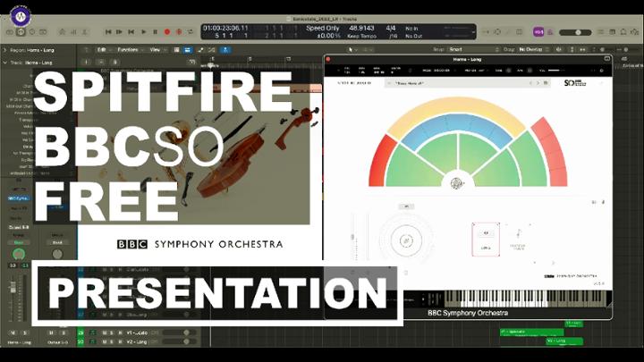Open the View menu in the tracks area
Screen dimensions: 644x362
pyautogui.click(x=157, y=50)
